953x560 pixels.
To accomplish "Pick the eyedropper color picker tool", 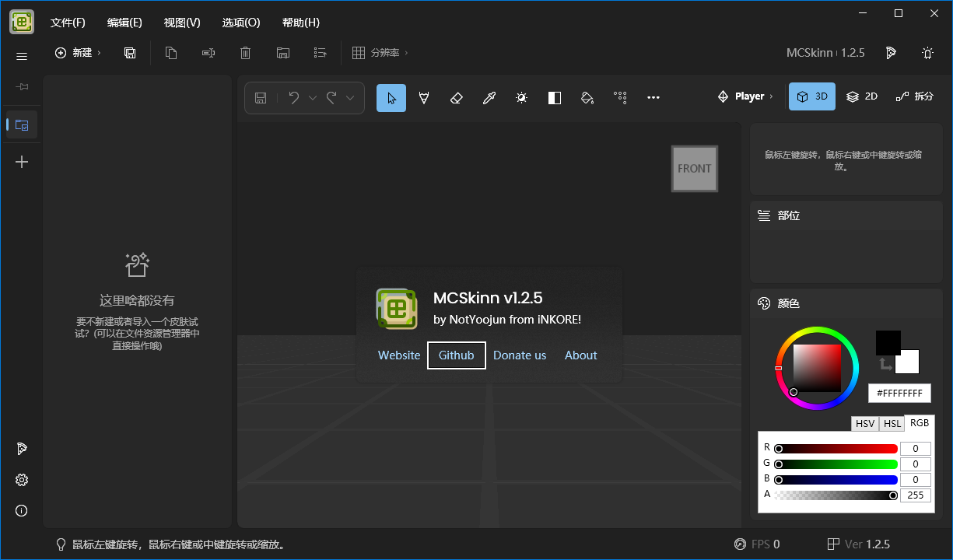I will 489,97.
